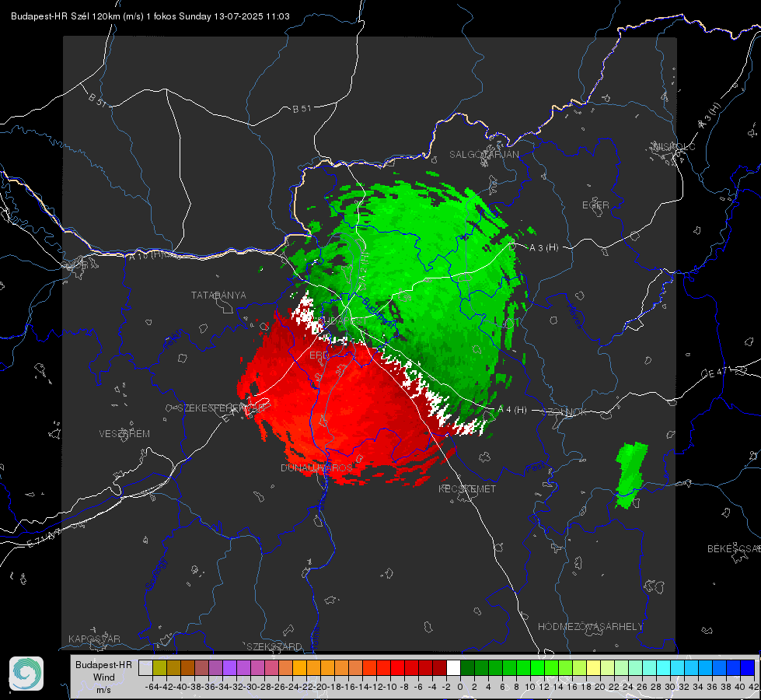Image resolution: width=761 pixels, height=700 pixels.
Task: Click the '-64' value on the legend scale
Action: point(152,687)
